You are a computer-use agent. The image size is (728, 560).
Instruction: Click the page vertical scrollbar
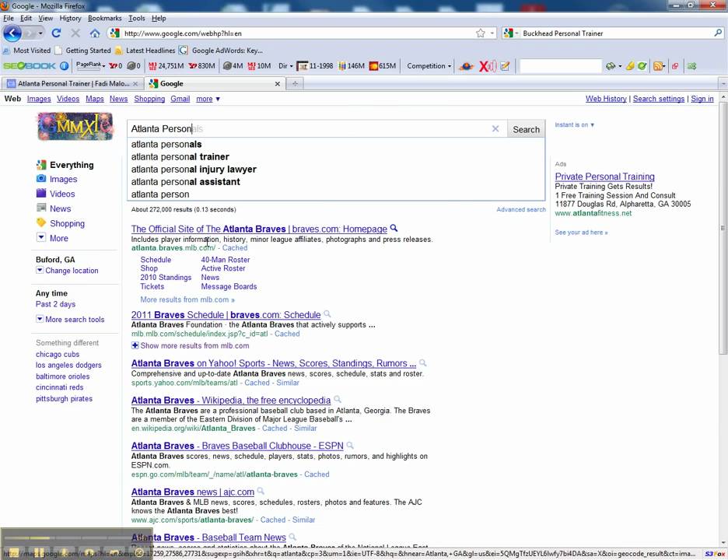[723, 228]
